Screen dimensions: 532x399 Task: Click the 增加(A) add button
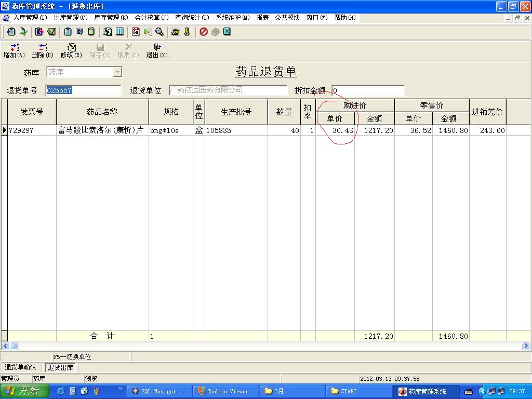(x=14, y=51)
